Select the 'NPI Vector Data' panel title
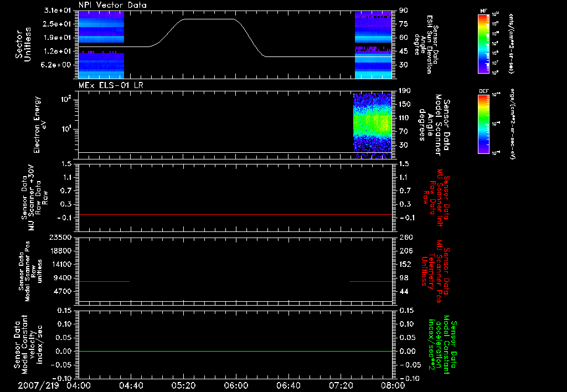The image size is (567, 392). pos(112,5)
